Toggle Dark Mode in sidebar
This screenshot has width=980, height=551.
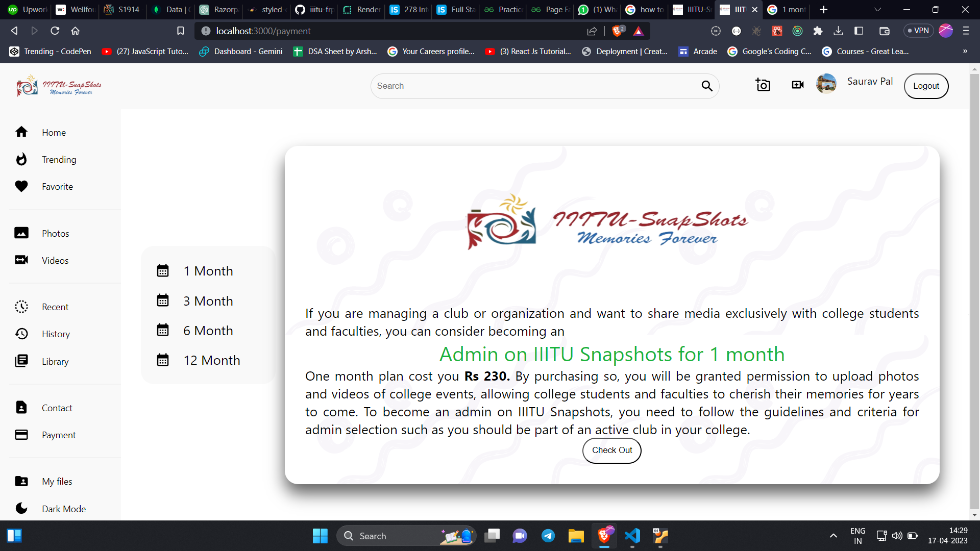(x=63, y=509)
